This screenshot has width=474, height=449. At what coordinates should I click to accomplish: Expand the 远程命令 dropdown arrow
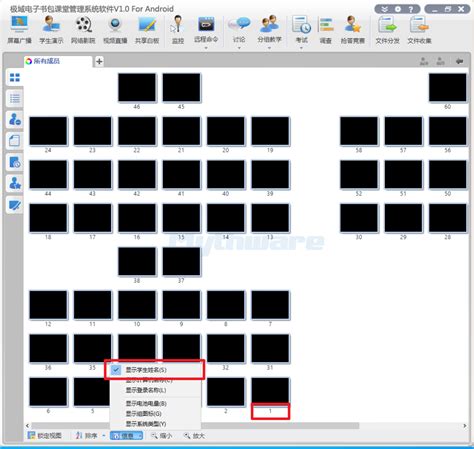tap(206, 48)
